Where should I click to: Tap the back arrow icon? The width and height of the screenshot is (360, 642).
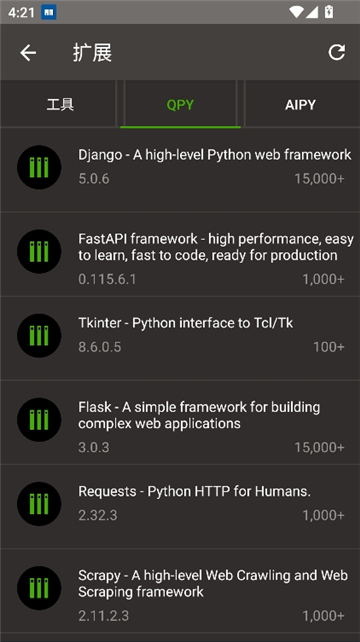[28, 53]
